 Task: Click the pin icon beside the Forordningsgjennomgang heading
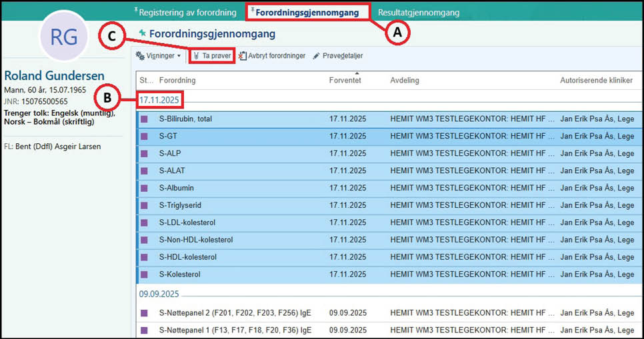[142, 33]
